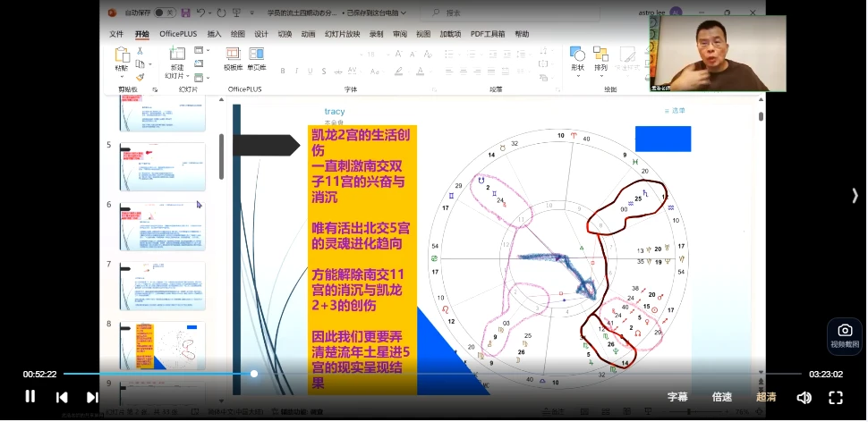Click the New Slide icon
The width and height of the screenshot is (868, 422).
[176, 59]
